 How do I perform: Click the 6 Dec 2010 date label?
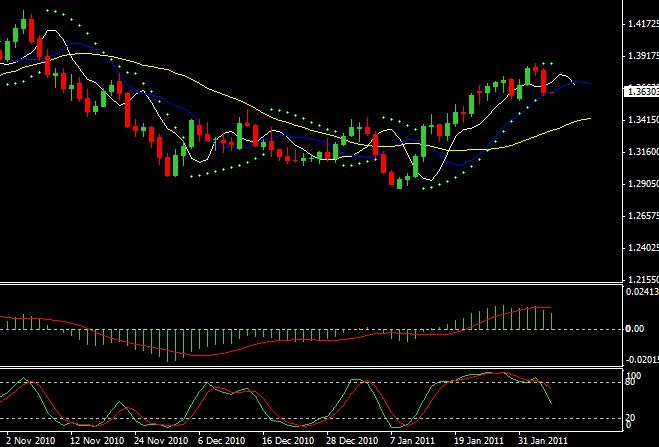coord(223,441)
